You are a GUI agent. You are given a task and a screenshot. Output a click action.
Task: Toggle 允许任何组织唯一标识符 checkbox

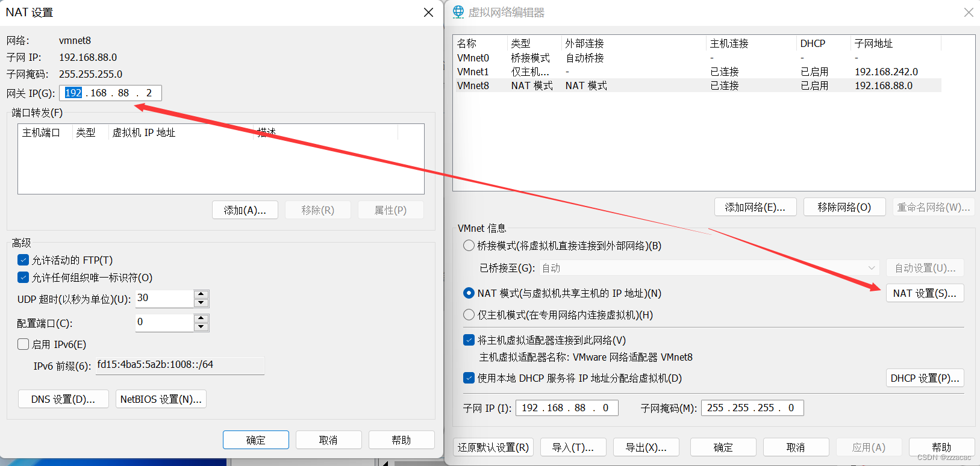23,278
